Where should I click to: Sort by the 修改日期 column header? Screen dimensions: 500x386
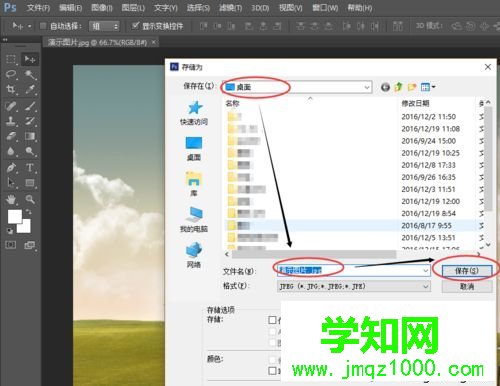tap(415, 103)
